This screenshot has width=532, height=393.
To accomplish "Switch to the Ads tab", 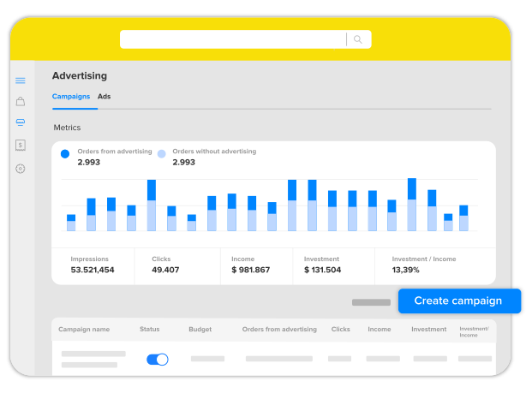I will tap(104, 97).
